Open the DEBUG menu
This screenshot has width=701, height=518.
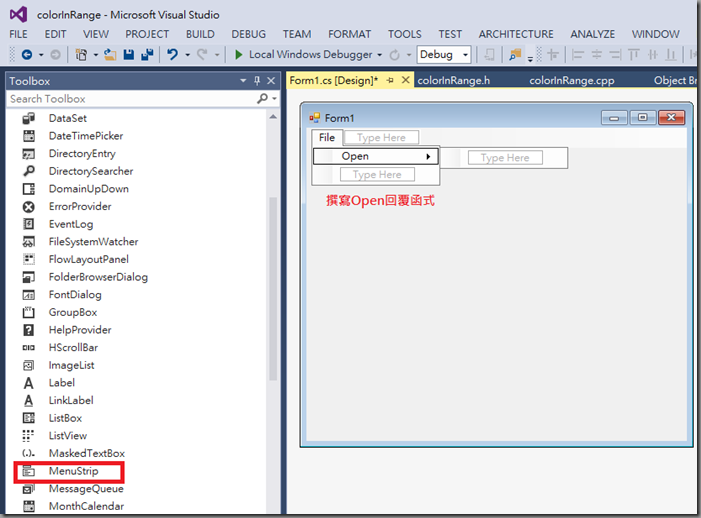(249, 34)
